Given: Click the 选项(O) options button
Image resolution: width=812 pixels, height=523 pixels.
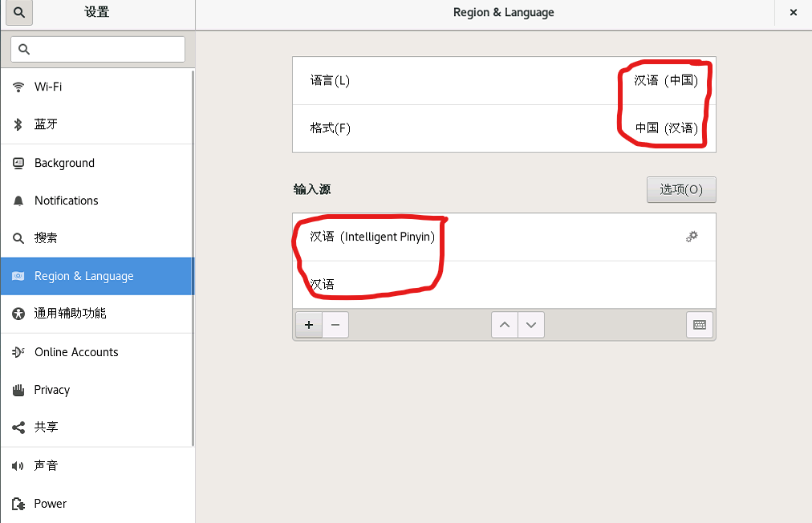Looking at the screenshot, I should click(x=681, y=189).
